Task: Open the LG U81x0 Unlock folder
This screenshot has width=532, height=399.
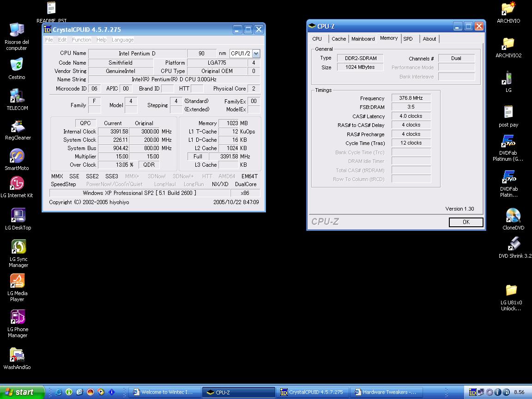Action: pos(511,290)
